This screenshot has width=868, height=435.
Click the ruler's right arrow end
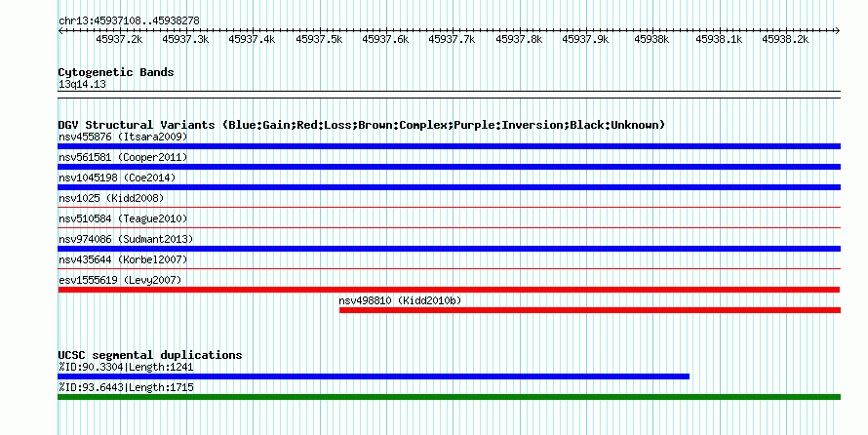pos(838,31)
